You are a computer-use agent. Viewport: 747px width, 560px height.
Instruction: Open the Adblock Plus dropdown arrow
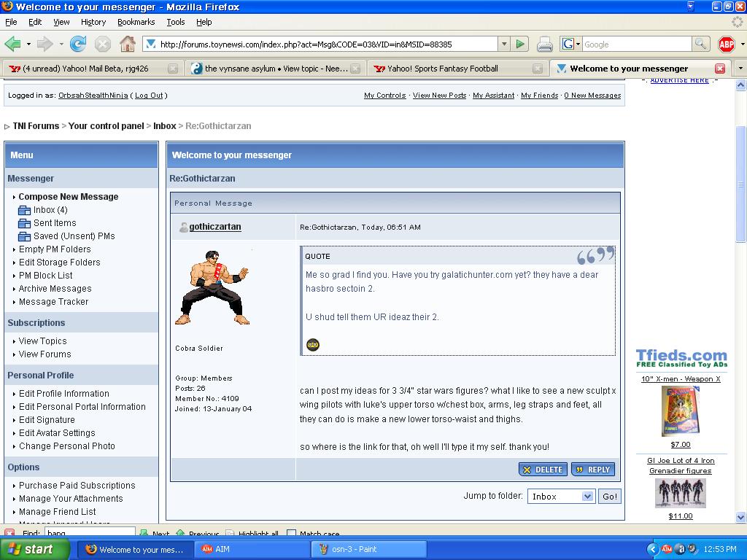742,44
